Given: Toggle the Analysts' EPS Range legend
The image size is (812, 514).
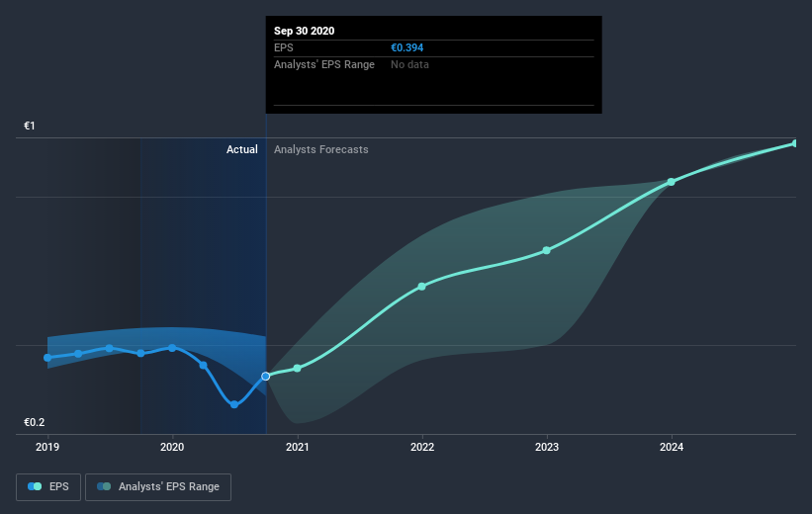Looking at the screenshot, I should tap(158, 486).
